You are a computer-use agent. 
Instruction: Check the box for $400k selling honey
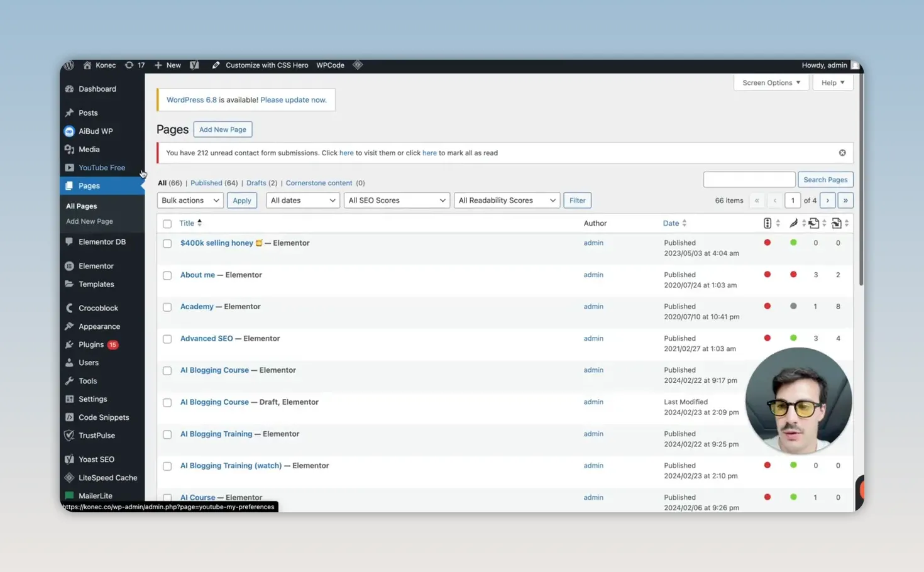click(x=167, y=243)
